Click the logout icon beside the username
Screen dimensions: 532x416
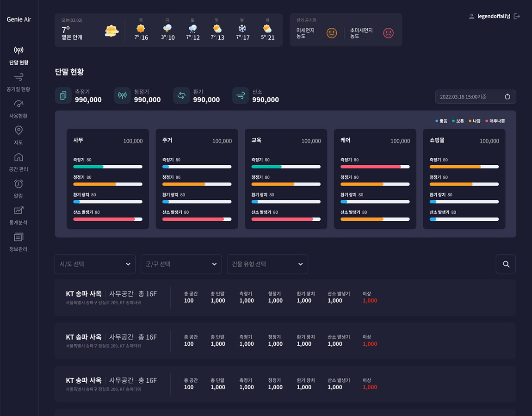[517, 17]
